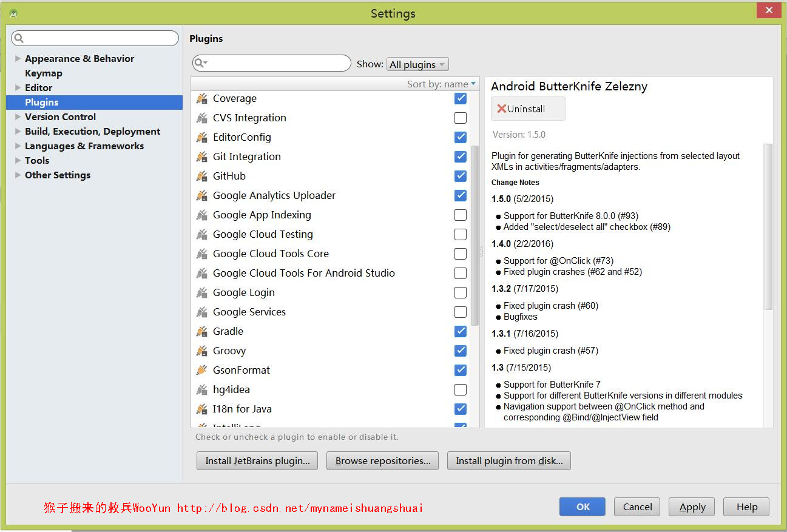The width and height of the screenshot is (787, 532).
Task: Disable the Coverage plugin checkbox
Action: 461,98
